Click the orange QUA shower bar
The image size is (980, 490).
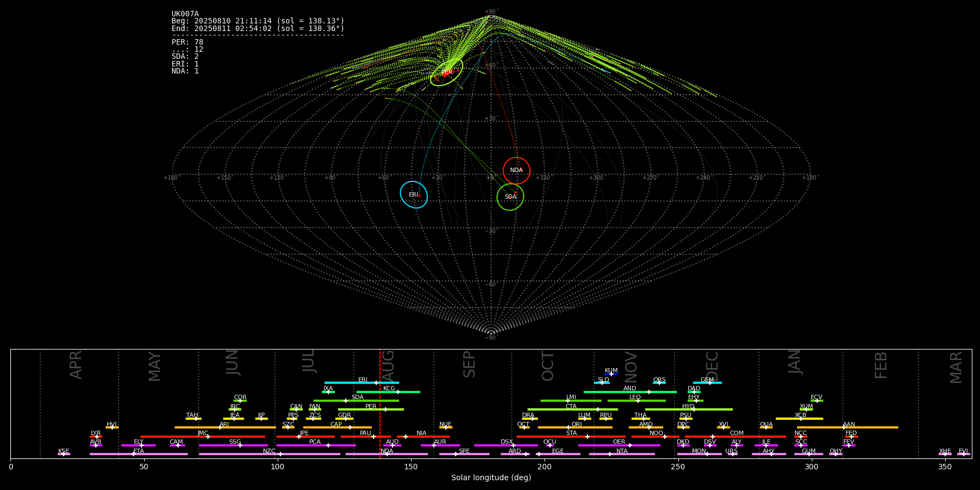coord(766,427)
